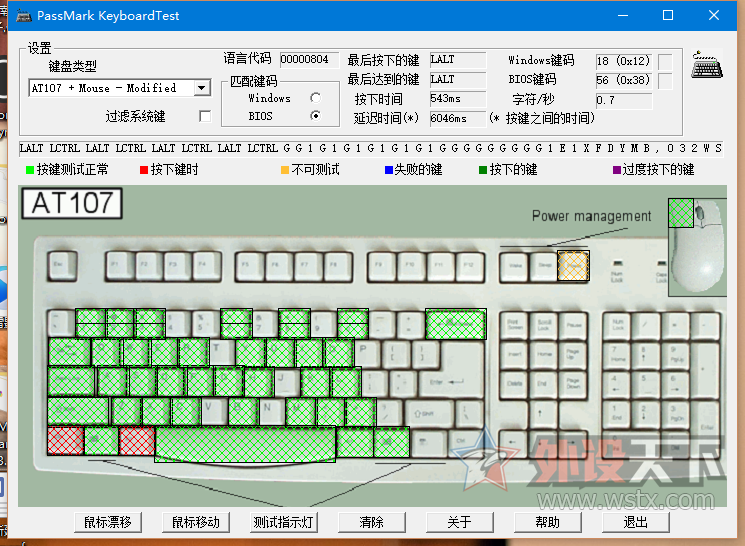Image resolution: width=745 pixels, height=546 pixels.
Task: Click the PassMark KeyboardTest title bar icon
Action: 24,16
